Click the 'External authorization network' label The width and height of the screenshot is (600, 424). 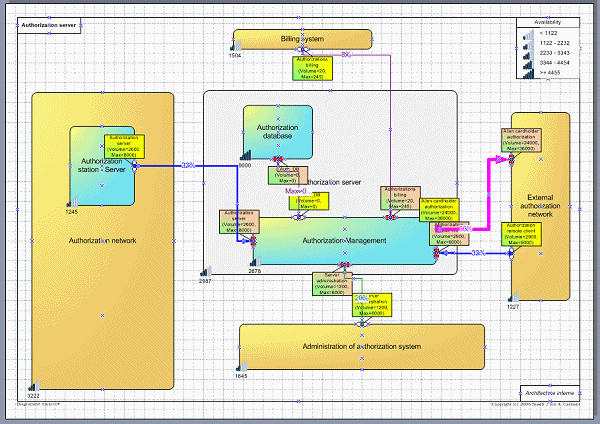[x=540, y=206]
